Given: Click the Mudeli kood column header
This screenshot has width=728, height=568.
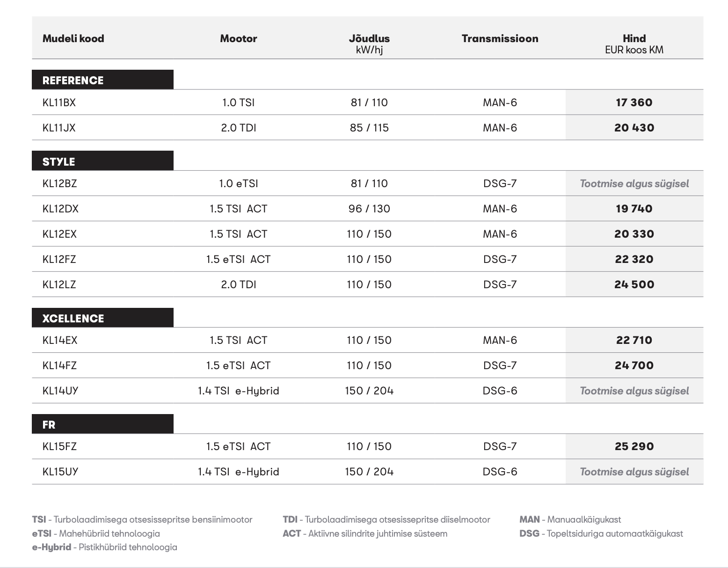Looking at the screenshot, I should pyautogui.click(x=73, y=38).
